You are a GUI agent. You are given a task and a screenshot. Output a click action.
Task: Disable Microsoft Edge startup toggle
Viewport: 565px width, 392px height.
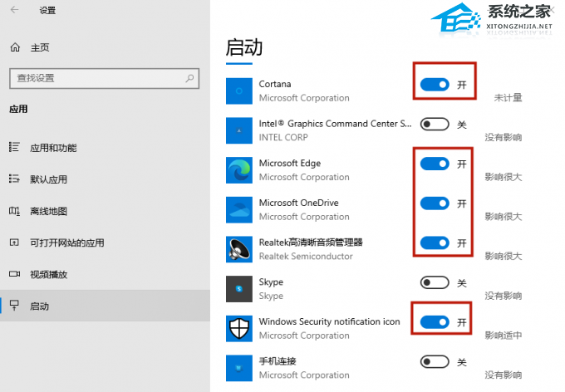coord(435,164)
